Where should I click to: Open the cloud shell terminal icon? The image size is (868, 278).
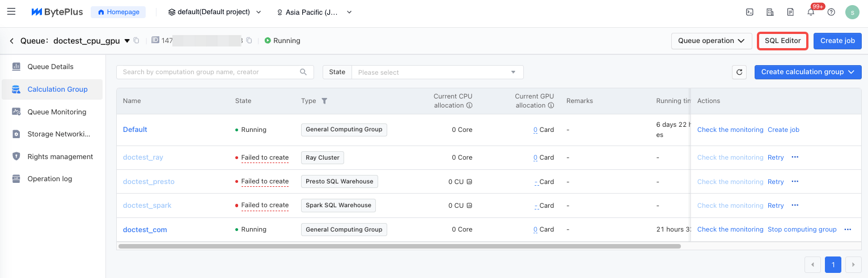(750, 12)
